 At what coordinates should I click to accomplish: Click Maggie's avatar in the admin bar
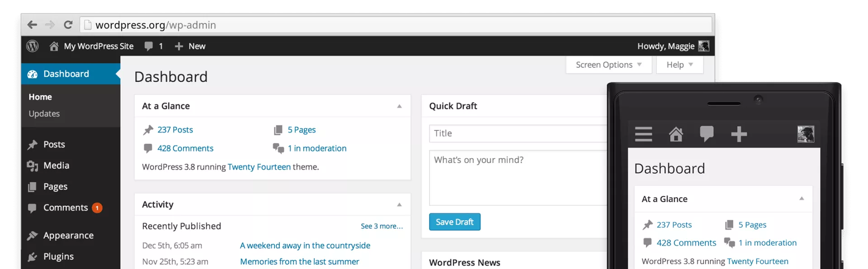point(703,46)
